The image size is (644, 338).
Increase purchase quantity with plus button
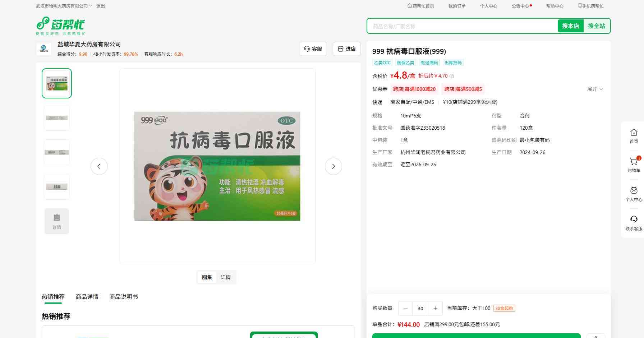435,308
